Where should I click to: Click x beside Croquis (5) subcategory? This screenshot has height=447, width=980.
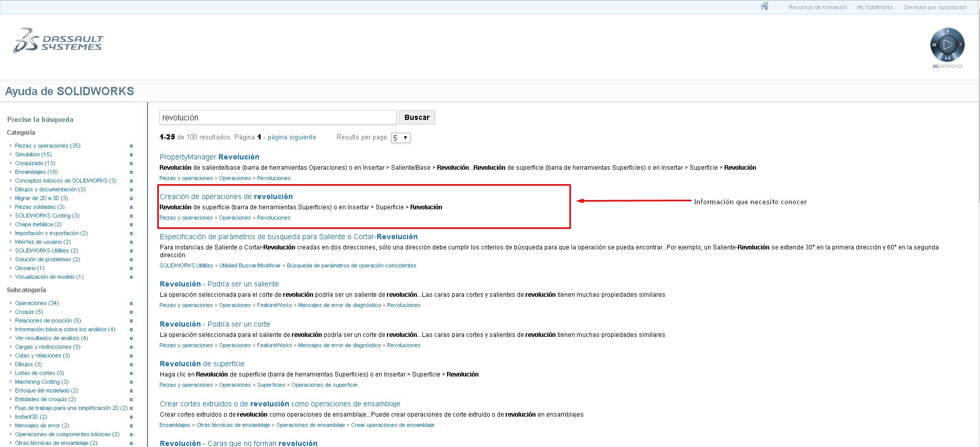pyautogui.click(x=131, y=312)
